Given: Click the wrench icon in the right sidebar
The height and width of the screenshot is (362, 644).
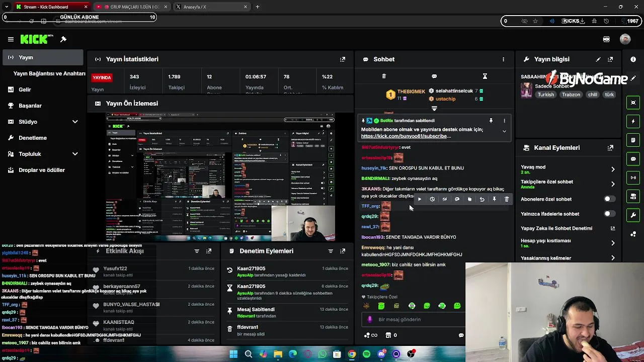Looking at the screenshot, I should (x=633, y=215).
